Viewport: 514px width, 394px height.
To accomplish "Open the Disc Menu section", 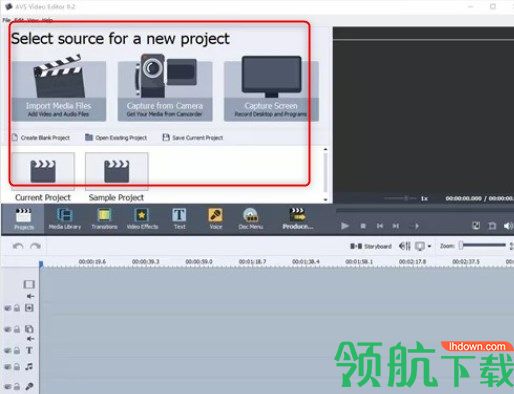I will coord(251,219).
